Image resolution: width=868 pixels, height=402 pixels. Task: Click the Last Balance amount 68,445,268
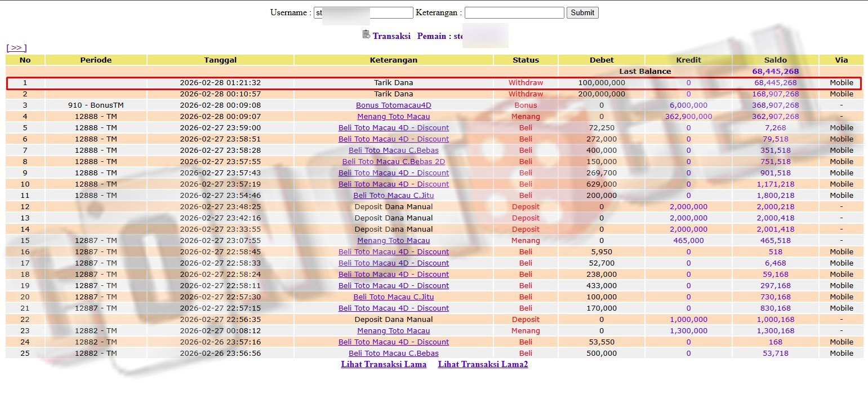pos(775,72)
